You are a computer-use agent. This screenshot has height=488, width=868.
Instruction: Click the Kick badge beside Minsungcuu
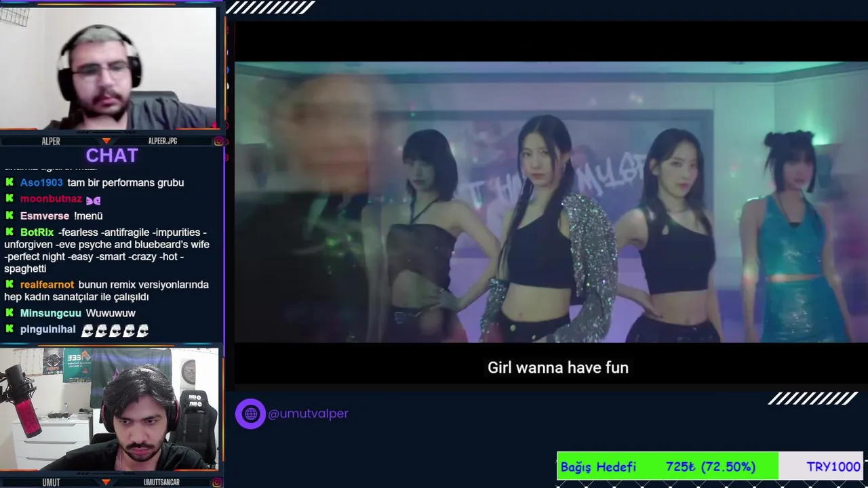(x=9, y=313)
